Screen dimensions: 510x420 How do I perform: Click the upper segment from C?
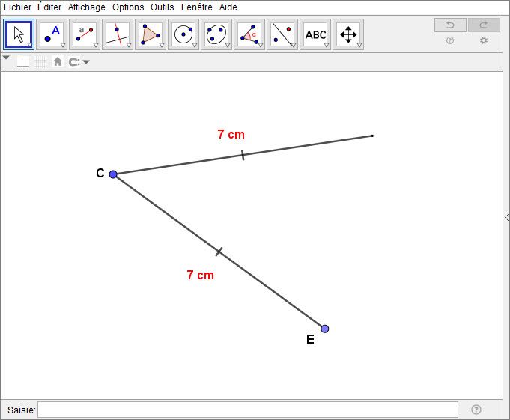point(243,156)
